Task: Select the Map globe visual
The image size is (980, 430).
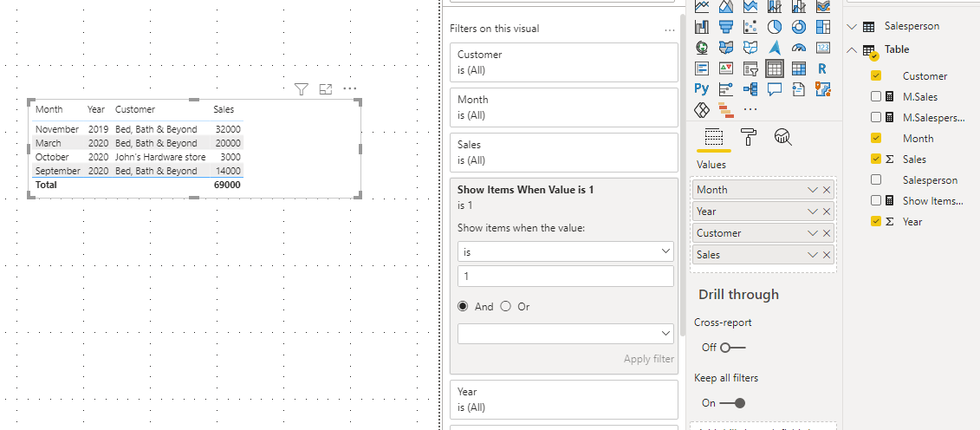Action: pyautogui.click(x=702, y=48)
